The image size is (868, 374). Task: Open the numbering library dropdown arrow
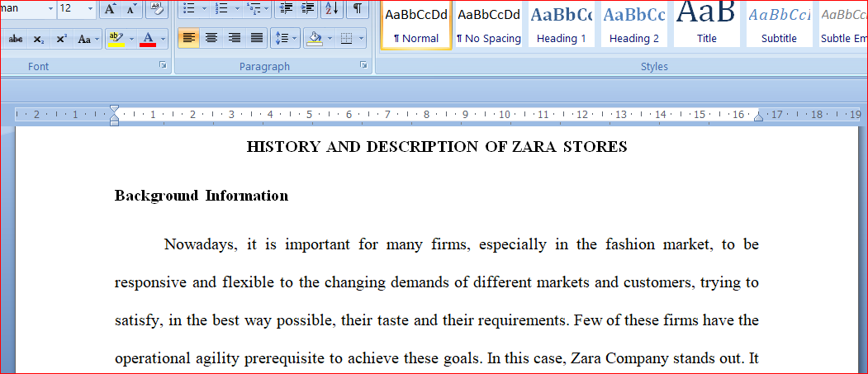pyautogui.click(x=237, y=8)
